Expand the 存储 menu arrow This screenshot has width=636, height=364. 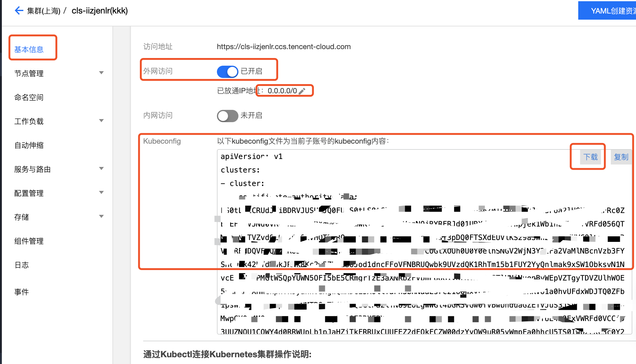(101, 216)
